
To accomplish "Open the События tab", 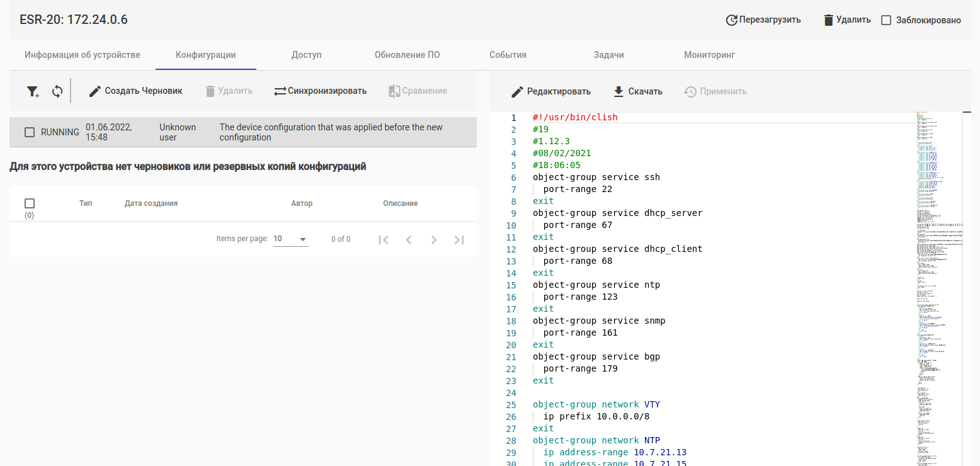I will [x=508, y=55].
